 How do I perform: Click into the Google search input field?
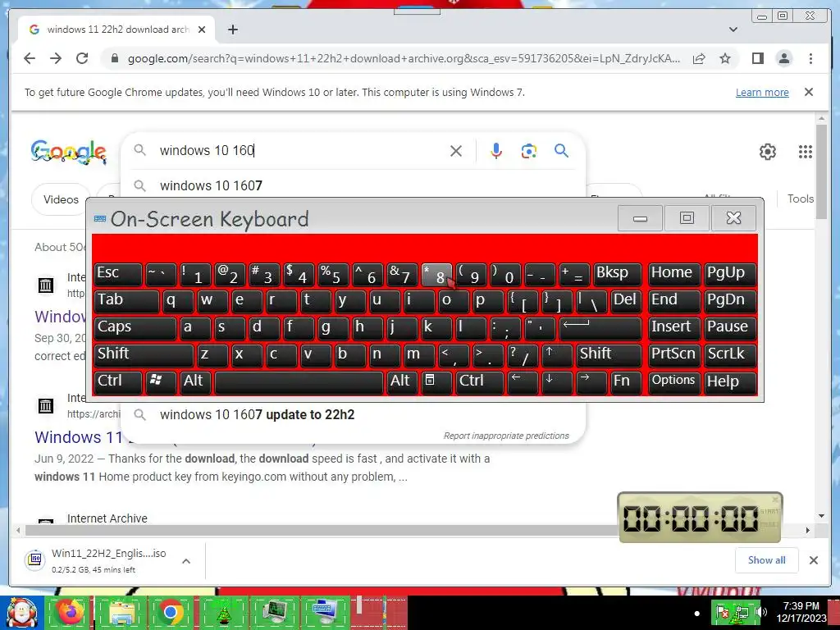(x=300, y=151)
